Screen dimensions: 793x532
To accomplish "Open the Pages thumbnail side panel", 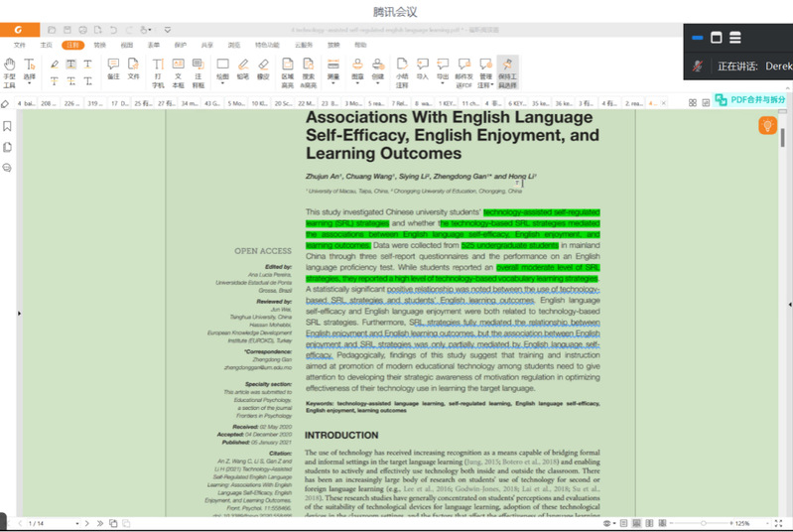I will click(7, 147).
